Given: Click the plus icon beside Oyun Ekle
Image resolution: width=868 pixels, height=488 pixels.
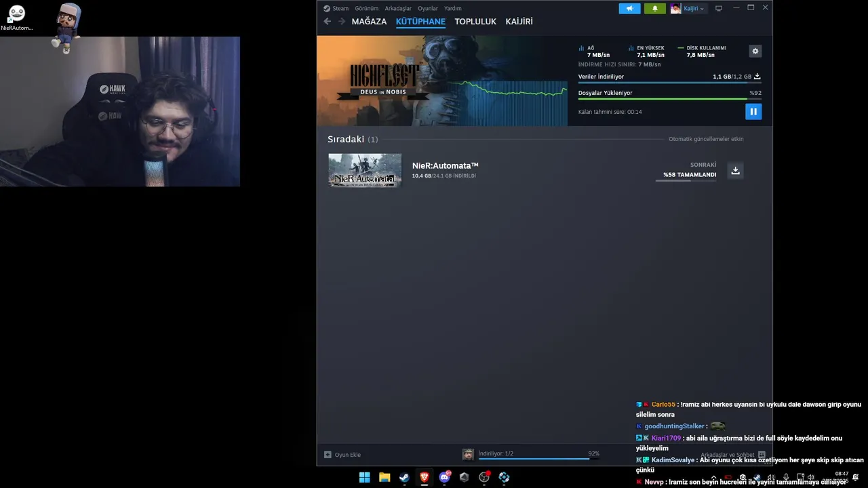Looking at the screenshot, I should 328,455.
